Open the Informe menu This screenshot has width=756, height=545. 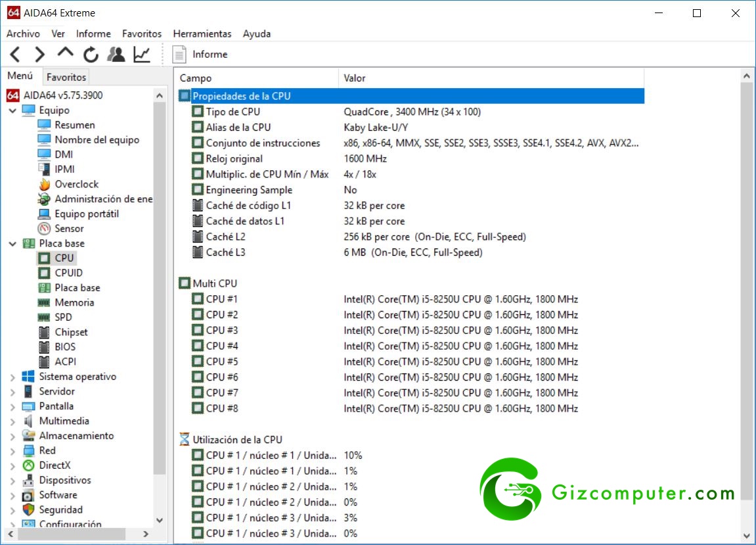93,34
